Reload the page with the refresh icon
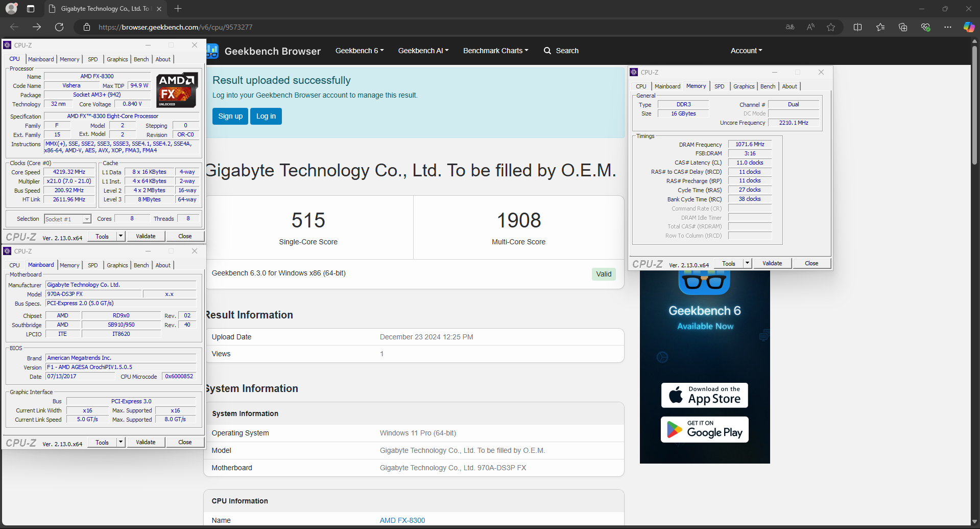Screen dimensions: 980x529 59,27
